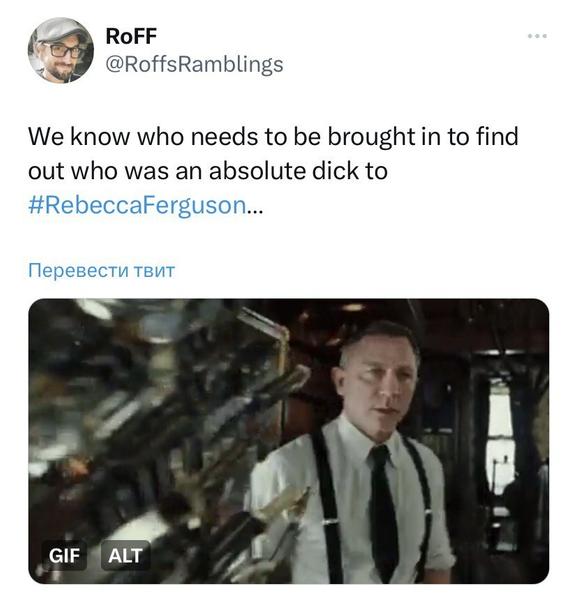Play the embedded GIF of man in suspenders
The width and height of the screenshot is (578, 601).
[x=289, y=441]
